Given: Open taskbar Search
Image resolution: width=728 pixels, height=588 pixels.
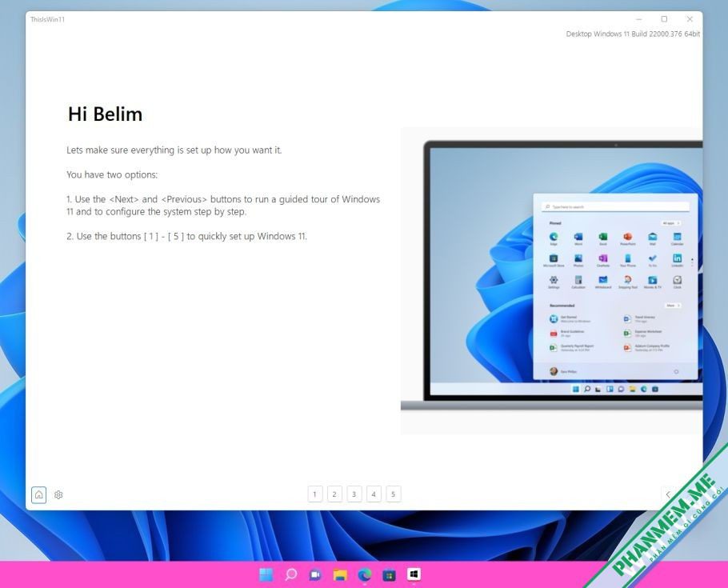Looking at the screenshot, I should click(290, 574).
